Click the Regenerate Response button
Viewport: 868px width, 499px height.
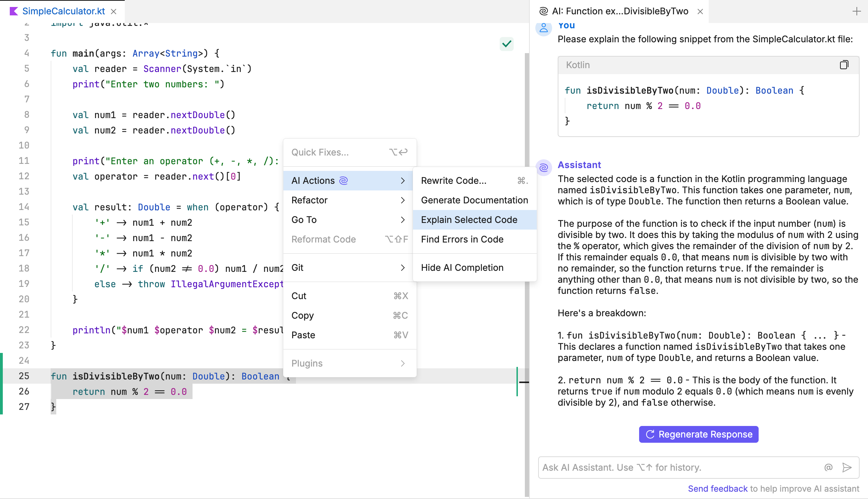698,434
